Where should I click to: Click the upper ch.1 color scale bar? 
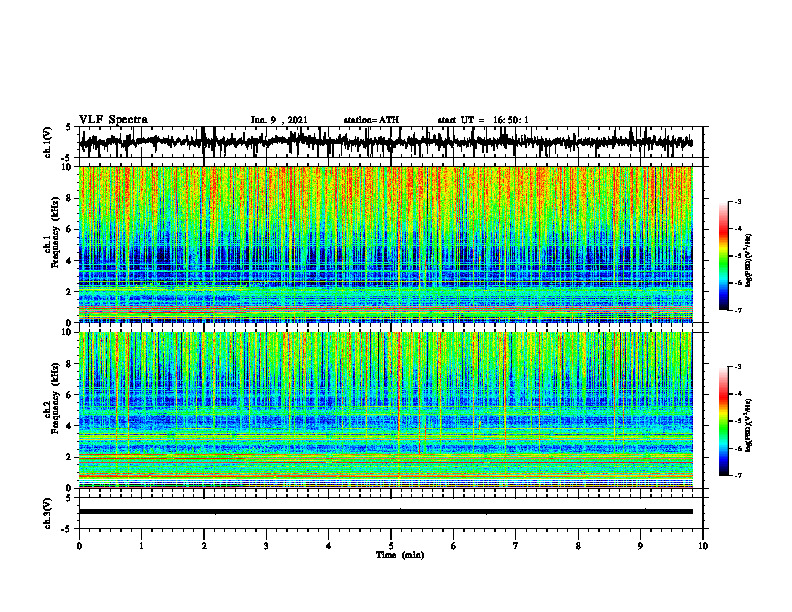tap(723, 256)
